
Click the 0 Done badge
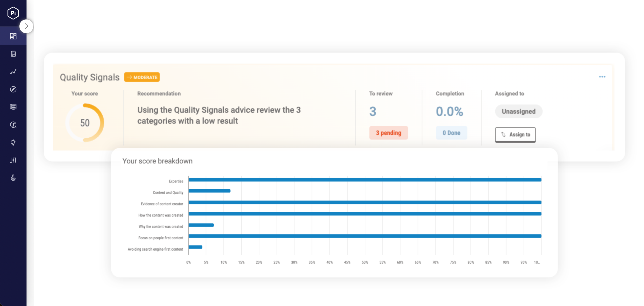(x=451, y=133)
